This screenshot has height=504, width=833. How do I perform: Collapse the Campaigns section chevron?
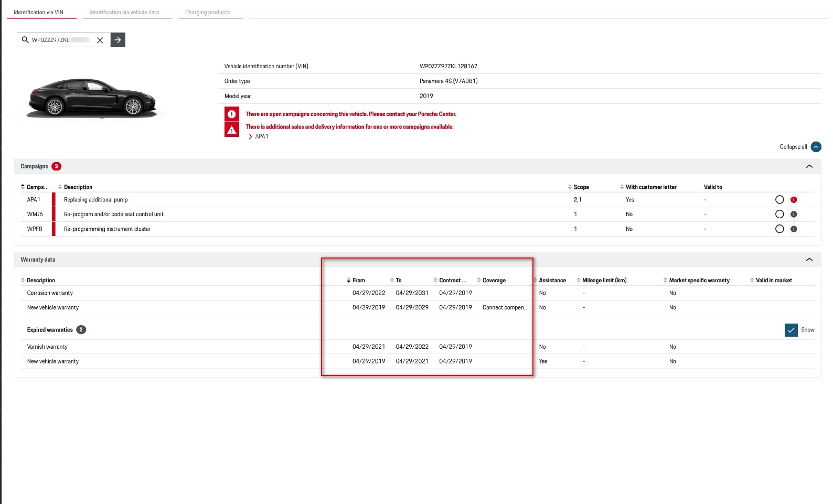tap(809, 166)
